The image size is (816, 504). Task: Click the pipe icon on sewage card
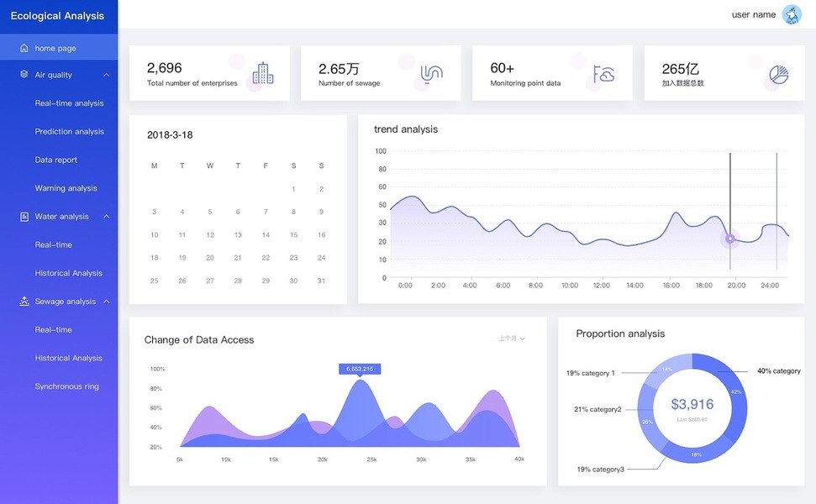point(431,75)
